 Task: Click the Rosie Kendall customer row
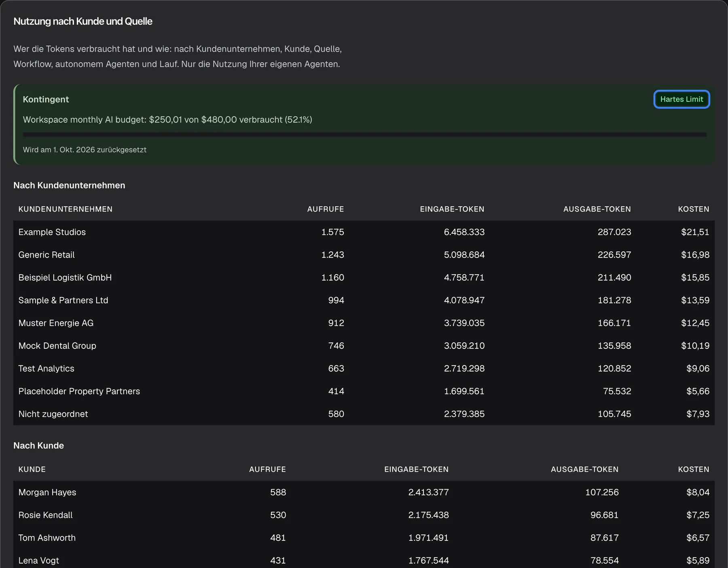pos(364,515)
